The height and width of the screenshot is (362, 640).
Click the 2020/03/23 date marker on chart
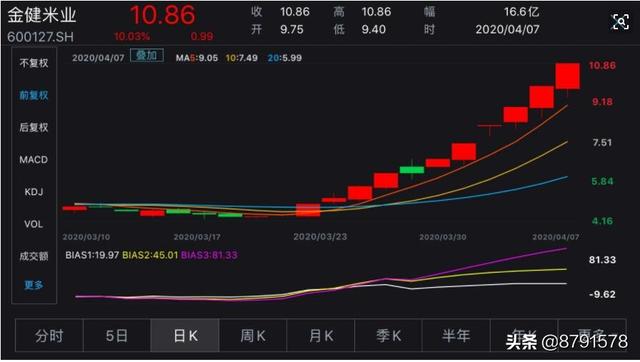[320, 237]
